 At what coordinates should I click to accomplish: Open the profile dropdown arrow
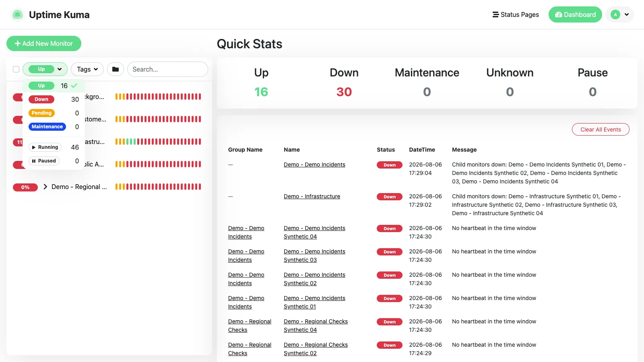tap(627, 14)
